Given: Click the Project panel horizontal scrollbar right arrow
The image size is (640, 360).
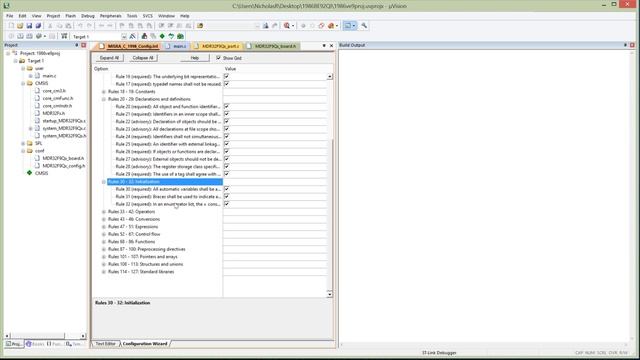Looking at the screenshot, I should 83,336.
